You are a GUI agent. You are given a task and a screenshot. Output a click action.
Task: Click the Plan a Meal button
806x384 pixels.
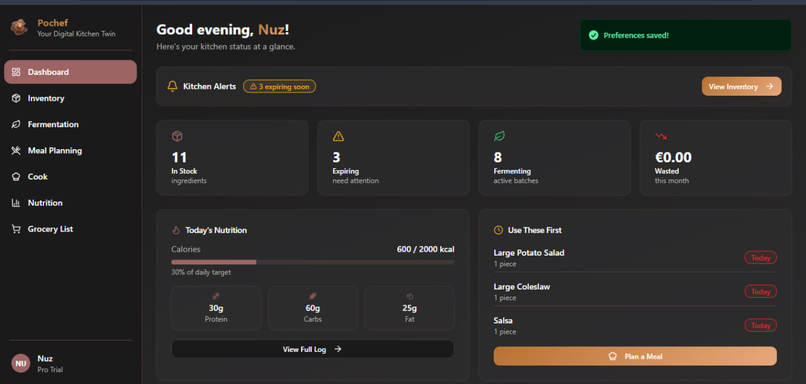[x=635, y=356]
